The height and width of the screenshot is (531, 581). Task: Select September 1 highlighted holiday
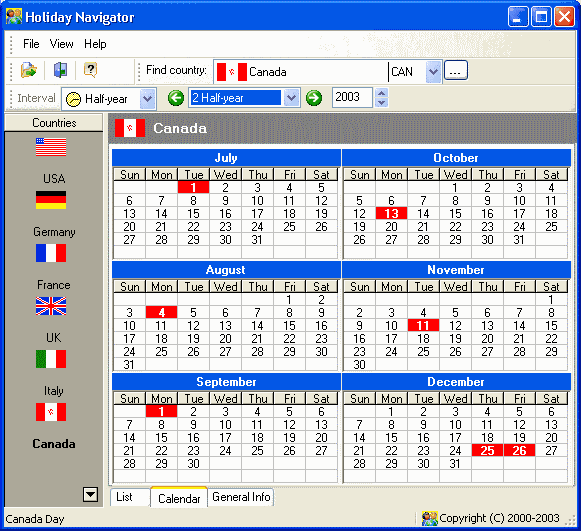click(162, 411)
